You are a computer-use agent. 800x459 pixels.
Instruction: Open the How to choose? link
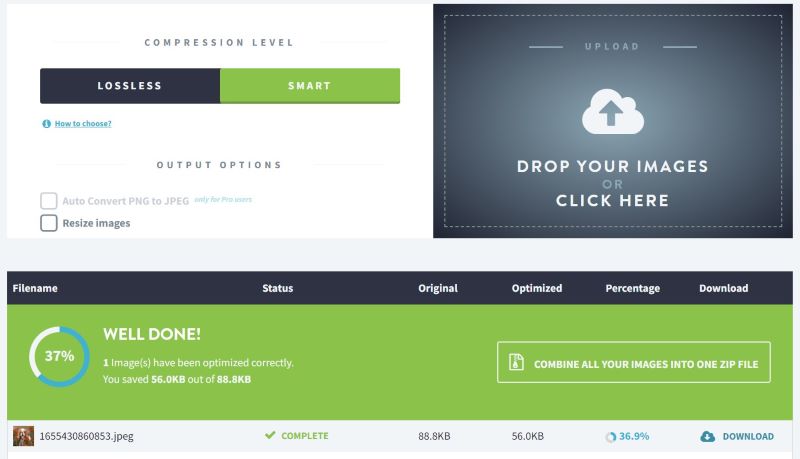coord(83,124)
